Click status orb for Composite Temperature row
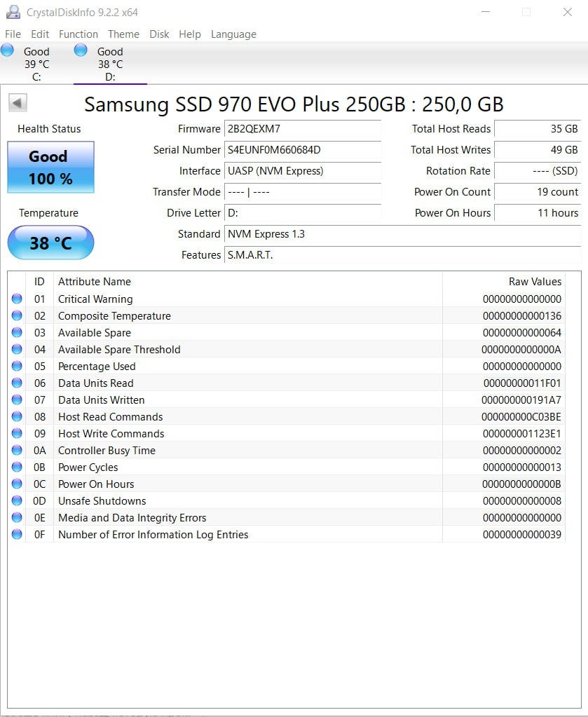The width and height of the screenshot is (588, 717). [17, 315]
